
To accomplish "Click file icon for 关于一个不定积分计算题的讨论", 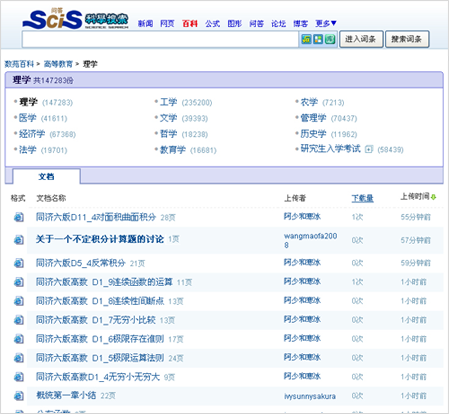I will 19,240.
